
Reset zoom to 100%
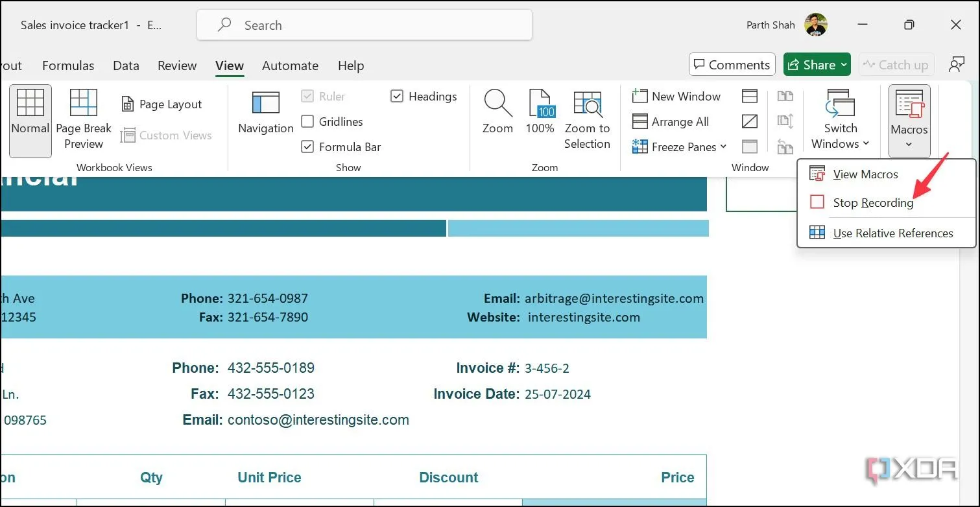540,113
